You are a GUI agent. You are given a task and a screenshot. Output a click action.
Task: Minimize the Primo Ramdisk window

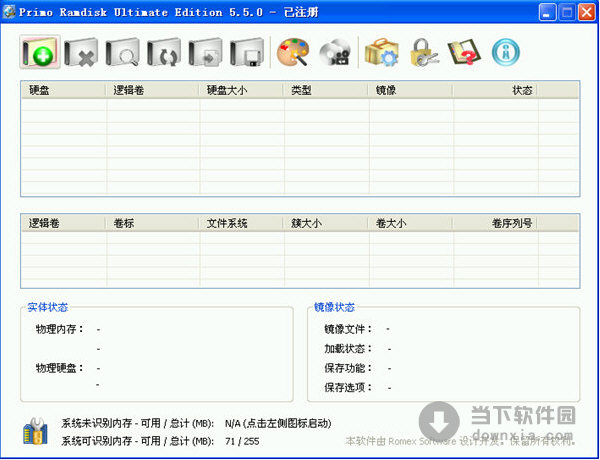(x=548, y=12)
